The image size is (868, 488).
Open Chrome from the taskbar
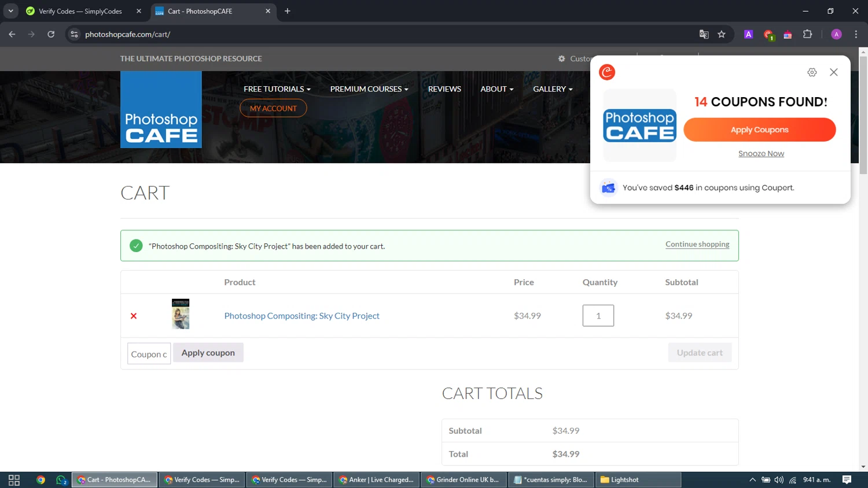pyautogui.click(x=41, y=480)
